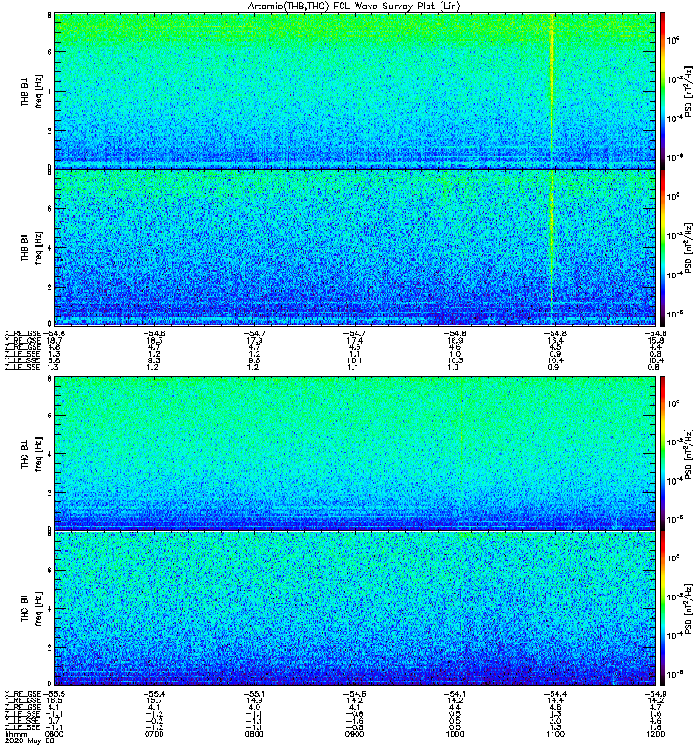Click the THC X_RE_GSE value -55.1
This screenshot has width=700, height=747.
click(254, 694)
